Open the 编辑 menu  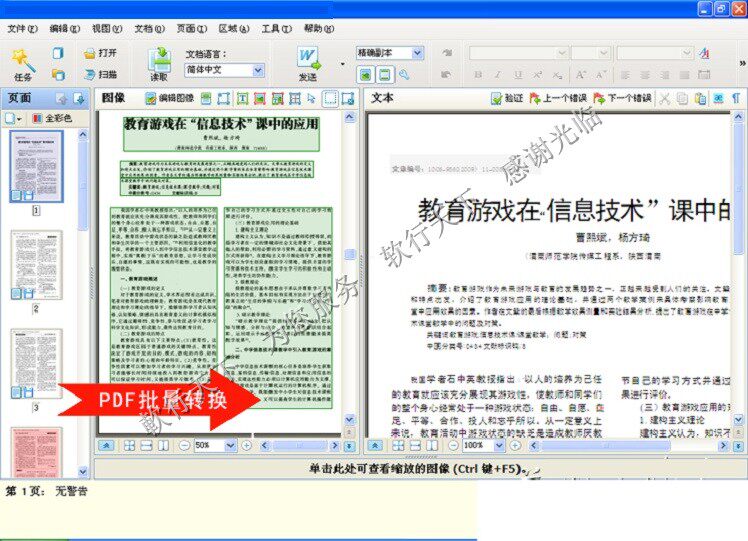[64, 29]
